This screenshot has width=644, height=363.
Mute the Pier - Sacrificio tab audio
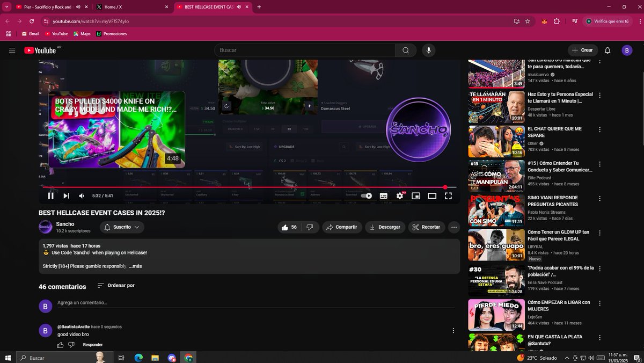click(78, 7)
